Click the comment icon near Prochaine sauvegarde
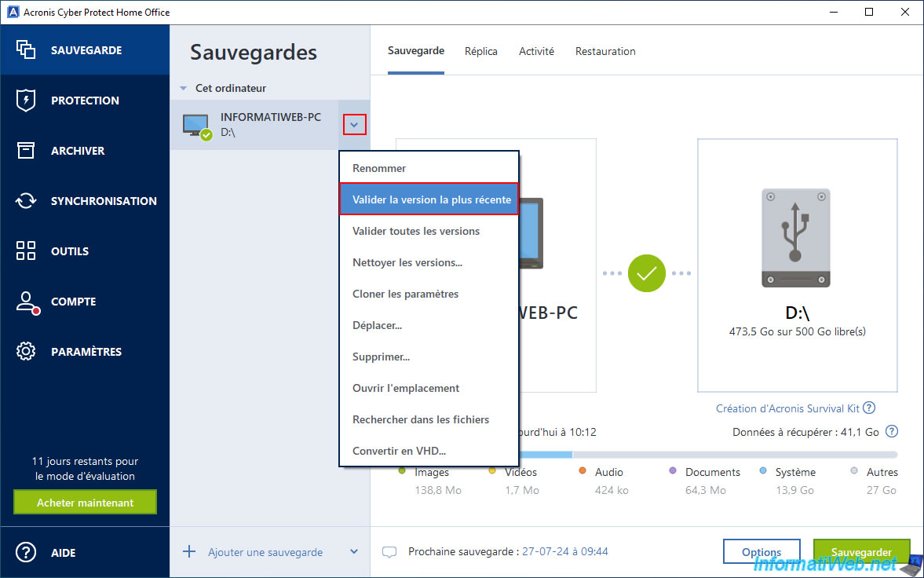Viewport: 924px width, 578px height. click(x=389, y=552)
